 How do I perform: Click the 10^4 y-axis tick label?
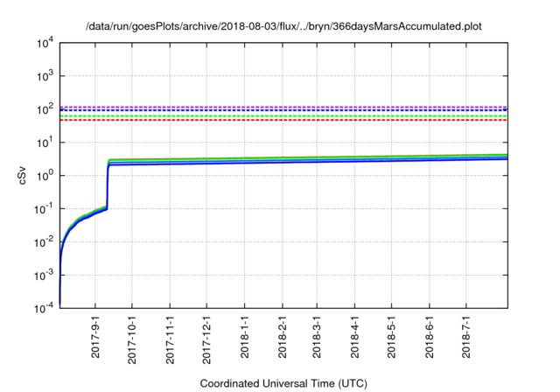pos(45,43)
